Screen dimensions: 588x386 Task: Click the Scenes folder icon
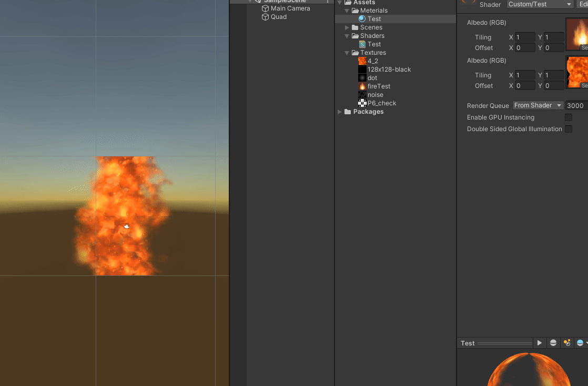tap(355, 27)
